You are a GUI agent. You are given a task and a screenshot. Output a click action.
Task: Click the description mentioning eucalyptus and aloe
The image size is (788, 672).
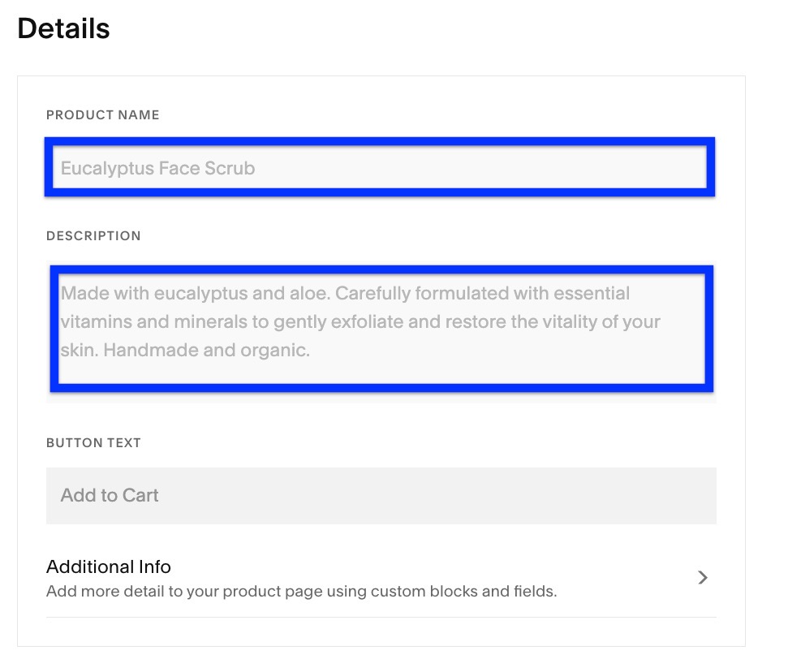tap(345, 293)
